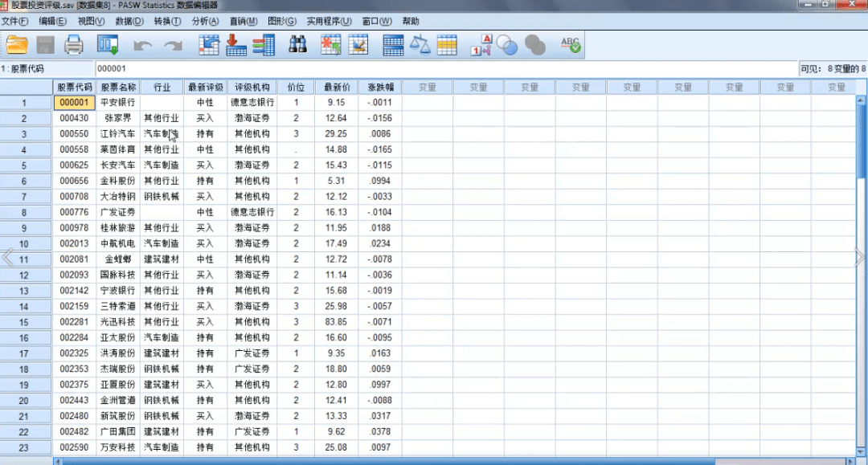Open the 转换(T) menu

click(167, 21)
